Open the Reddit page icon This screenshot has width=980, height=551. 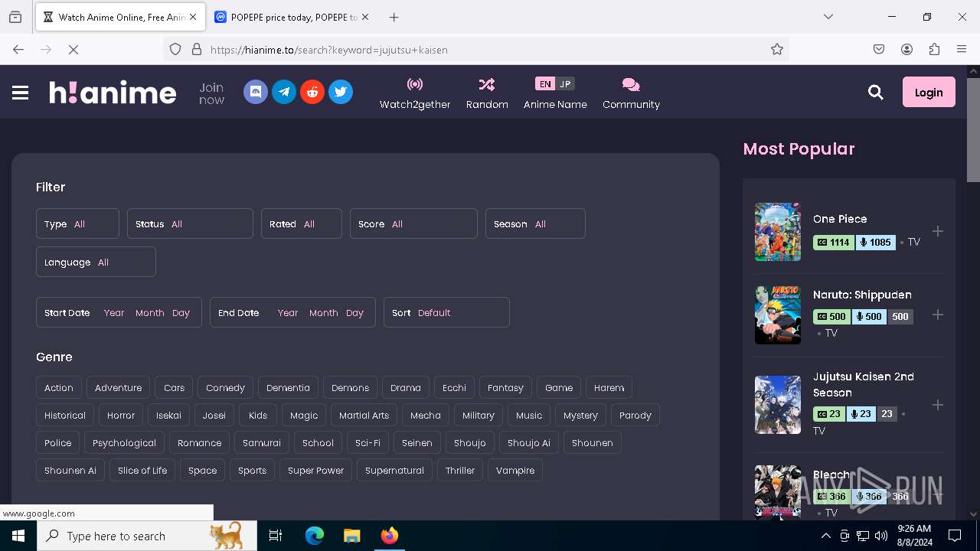[x=312, y=92]
